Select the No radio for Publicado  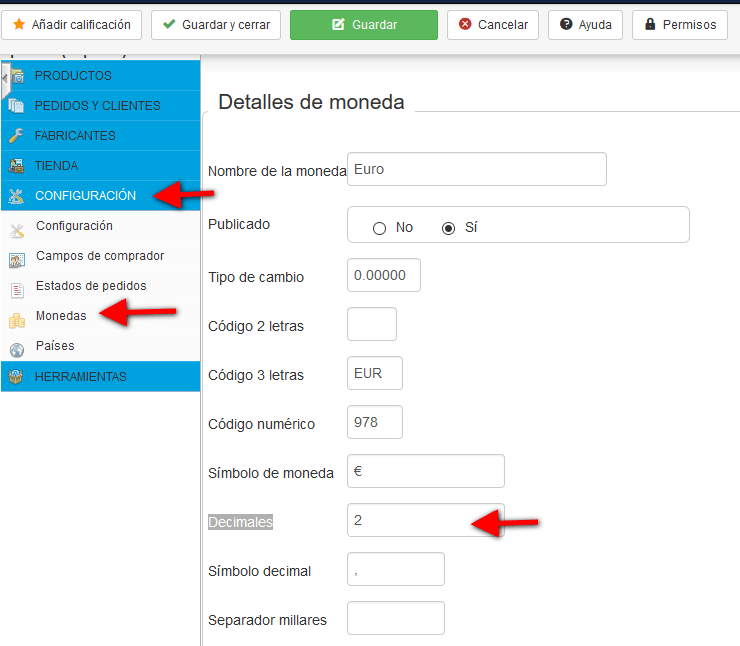click(379, 228)
